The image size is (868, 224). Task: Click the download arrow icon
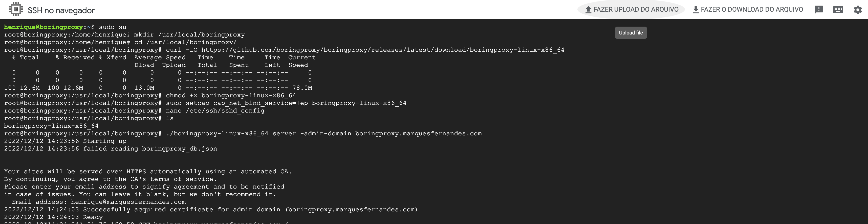coord(696,9)
